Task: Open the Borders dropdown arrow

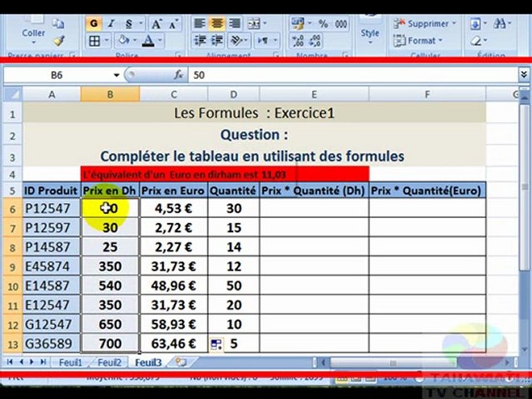Action: (x=107, y=41)
